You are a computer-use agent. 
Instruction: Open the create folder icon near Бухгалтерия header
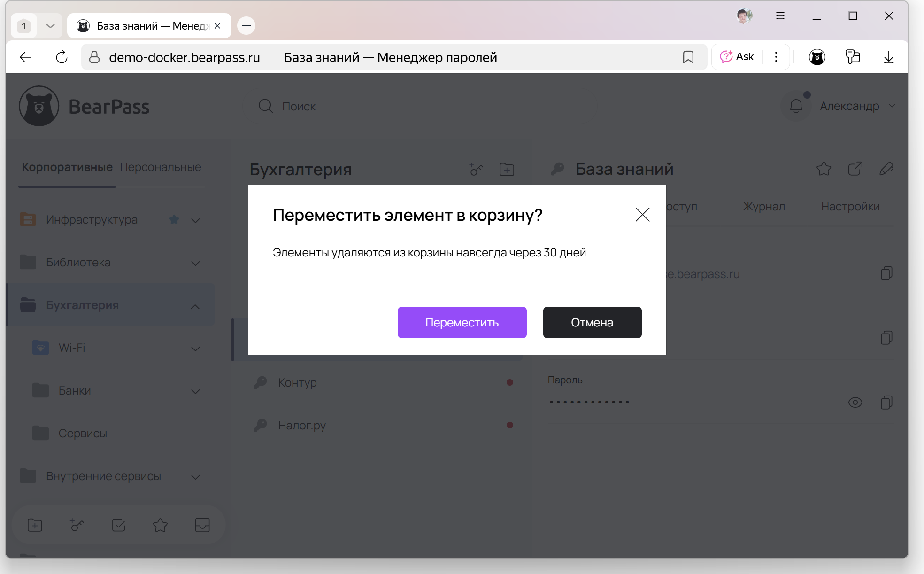(507, 170)
